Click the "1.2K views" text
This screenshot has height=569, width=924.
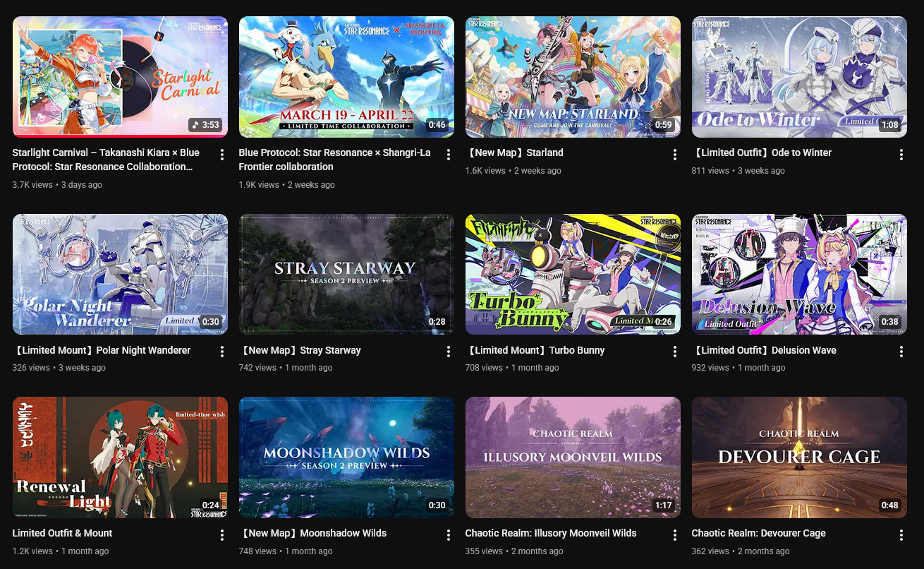pyautogui.click(x=32, y=551)
